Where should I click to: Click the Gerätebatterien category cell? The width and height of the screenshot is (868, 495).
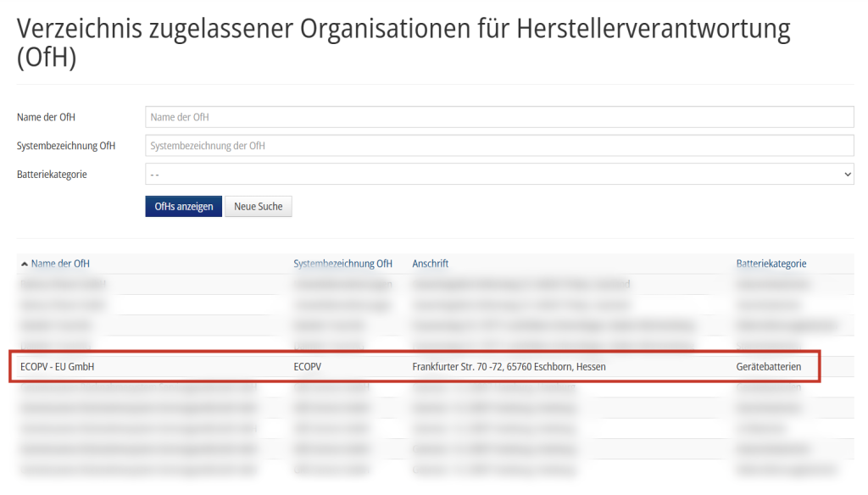click(768, 367)
